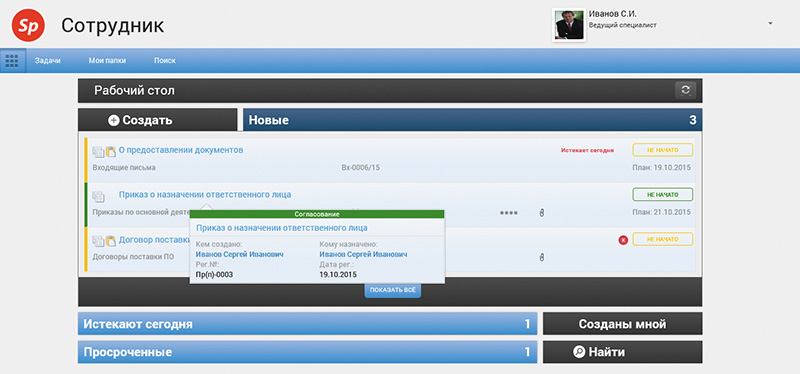Screen dimensions: 800x374
Task: Open О предоставлении документов link
Action: [x=181, y=150]
